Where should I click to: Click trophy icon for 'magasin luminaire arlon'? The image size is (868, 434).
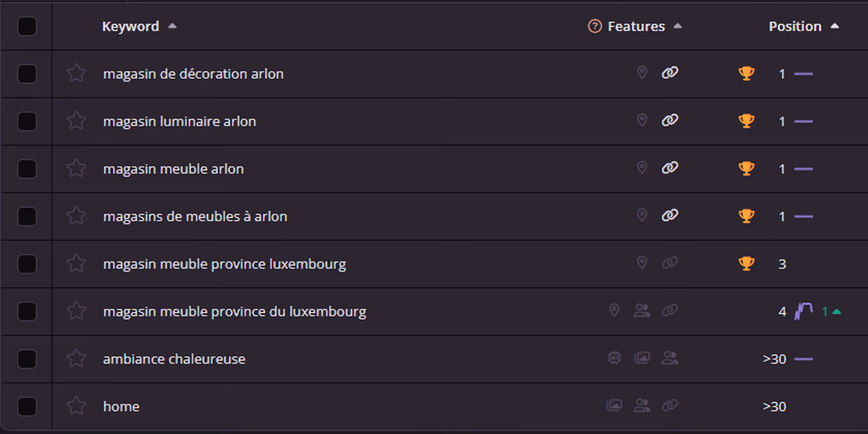(746, 121)
